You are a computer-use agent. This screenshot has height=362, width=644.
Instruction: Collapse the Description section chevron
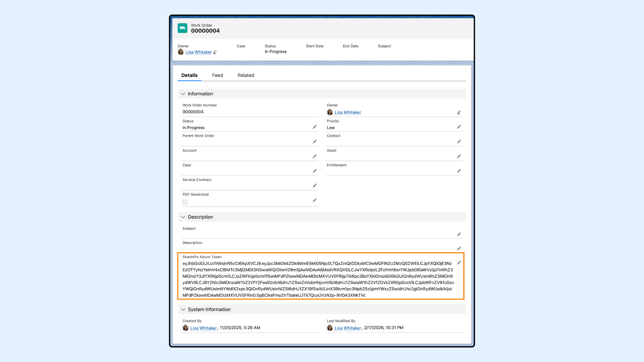point(183,217)
